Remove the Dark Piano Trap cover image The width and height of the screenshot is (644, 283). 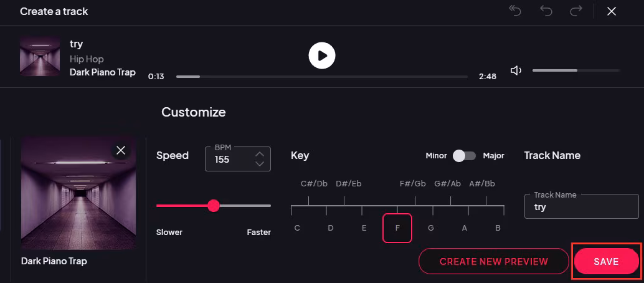121,150
